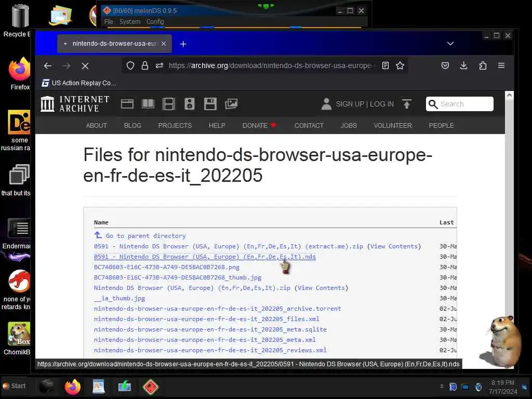The height and width of the screenshot is (399, 532).
Task: Open the Pocket save icon
Action: (445, 65)
